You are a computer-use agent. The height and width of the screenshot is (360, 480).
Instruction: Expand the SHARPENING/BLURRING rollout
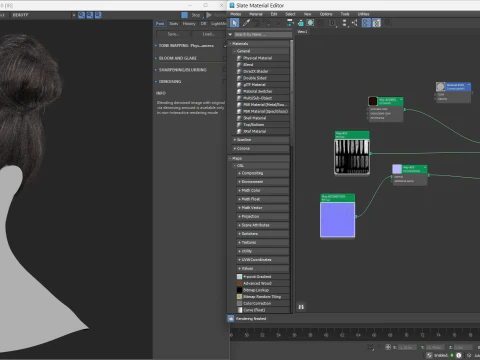click(x=156, y=70)
